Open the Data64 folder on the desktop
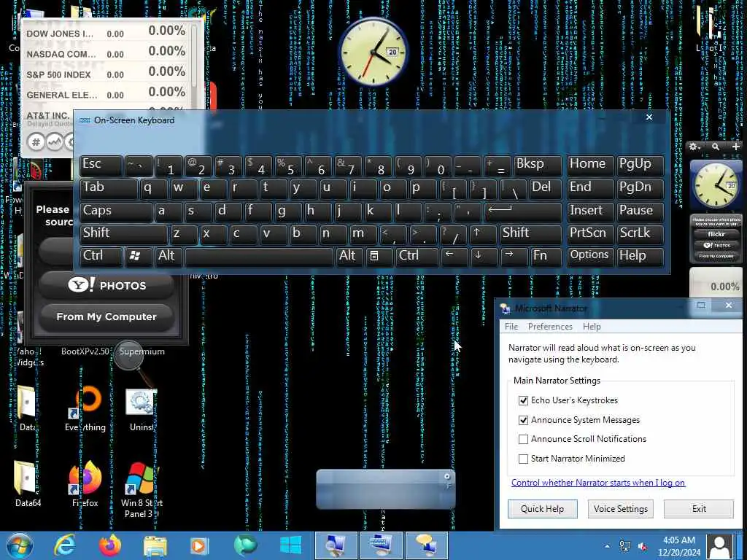 click(x=27, y=484)
